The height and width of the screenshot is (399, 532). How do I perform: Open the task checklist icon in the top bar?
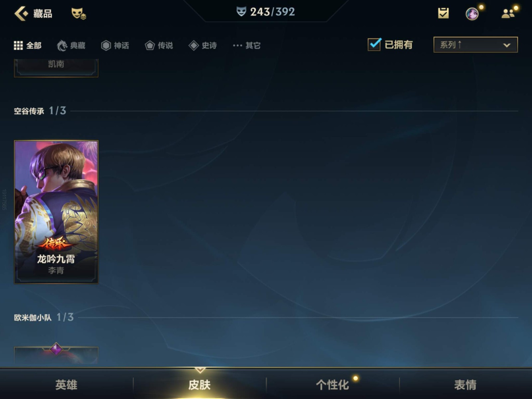(443, 13)
